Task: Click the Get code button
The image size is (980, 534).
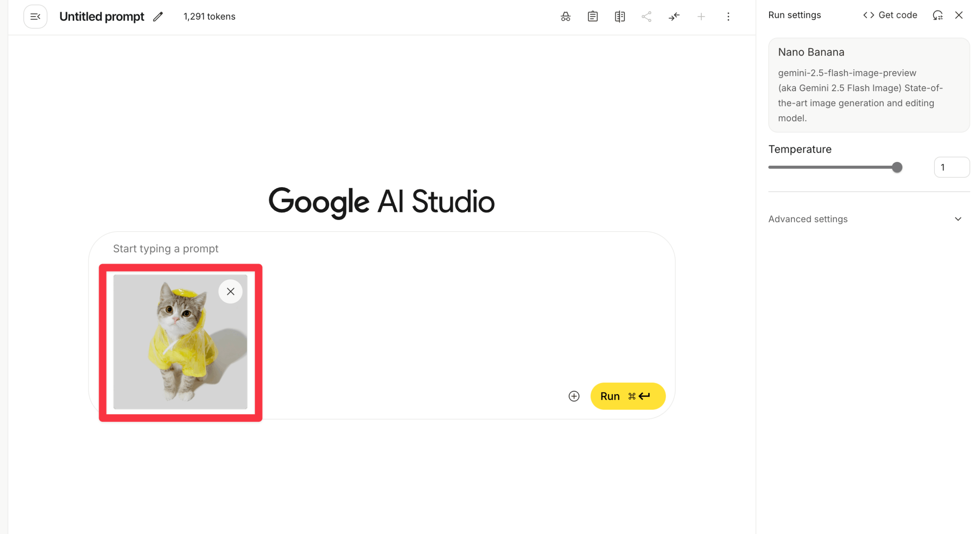Action: point(890,15)
